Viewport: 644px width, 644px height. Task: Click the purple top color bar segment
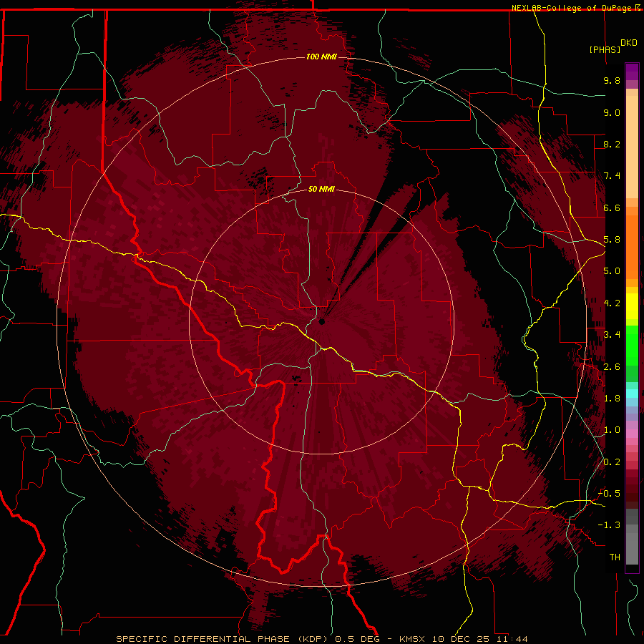632,72
